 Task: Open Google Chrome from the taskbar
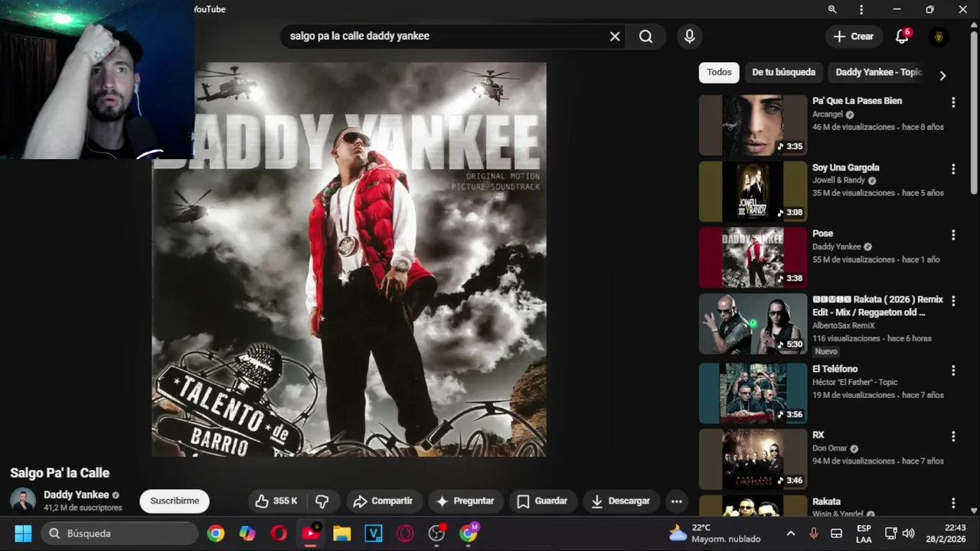point(216,533)
